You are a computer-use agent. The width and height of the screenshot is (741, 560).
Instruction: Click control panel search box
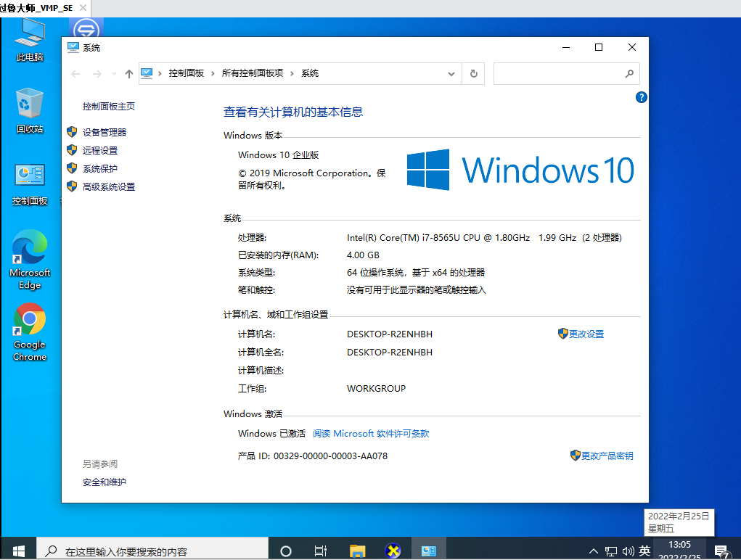pyautogui.click(x=566, y=74)
